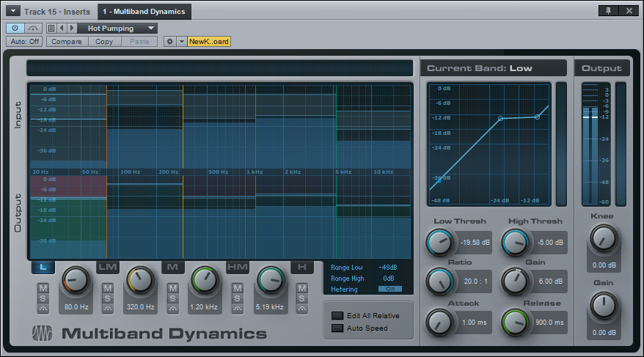
Task: Click the Range Low -48dB value
Action: click(388, 267)
